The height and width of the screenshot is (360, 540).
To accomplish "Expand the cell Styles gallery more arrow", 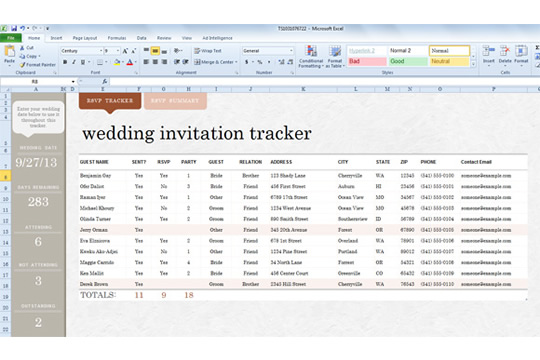I will [x=474, y=64].
